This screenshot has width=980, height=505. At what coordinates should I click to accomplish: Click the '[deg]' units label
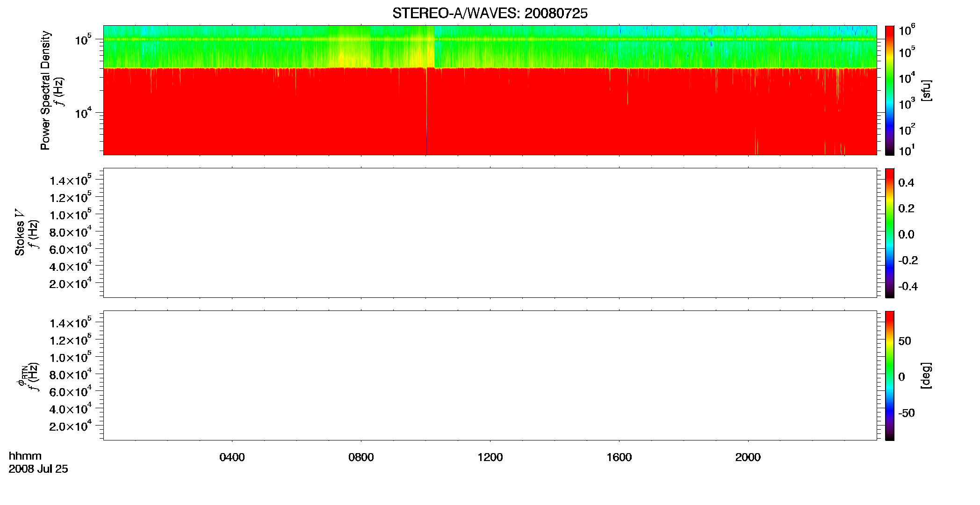pyautogui.click(x=926, y=375)
